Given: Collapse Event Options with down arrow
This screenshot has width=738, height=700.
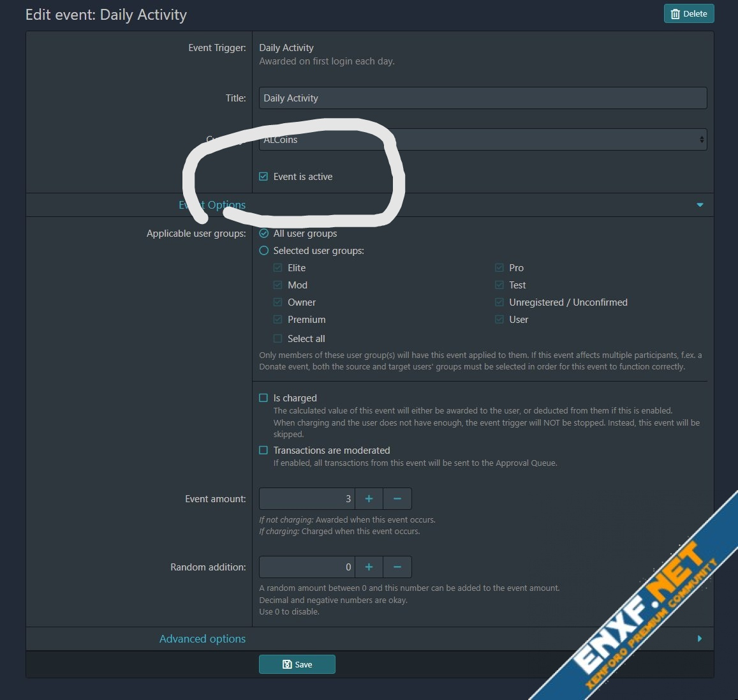Looking at the screenshot, I should (700, 205).
